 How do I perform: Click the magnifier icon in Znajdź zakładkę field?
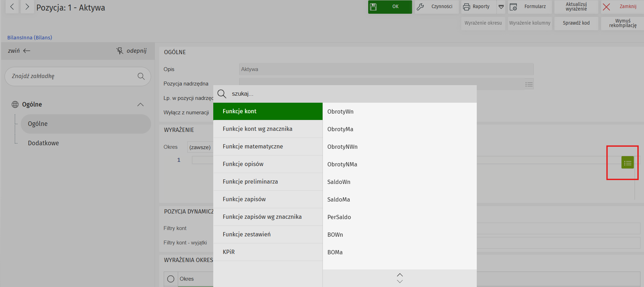(x=141, y=76)
